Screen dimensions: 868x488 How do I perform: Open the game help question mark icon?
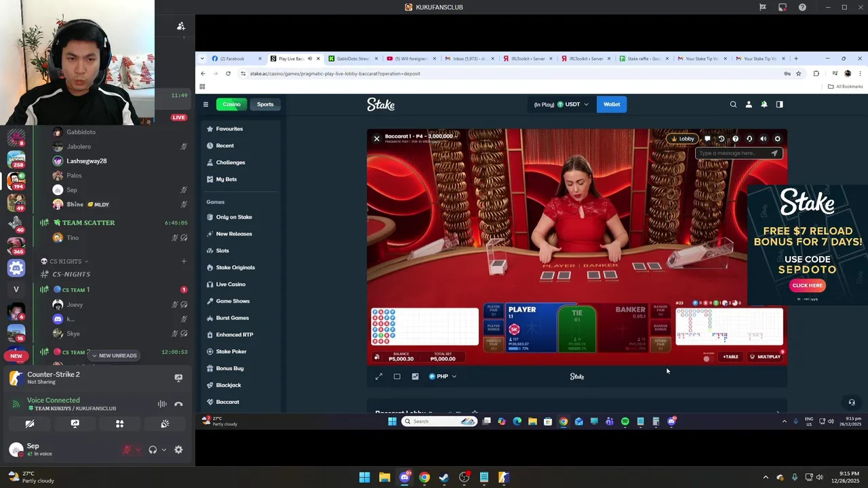click(735, 139)
